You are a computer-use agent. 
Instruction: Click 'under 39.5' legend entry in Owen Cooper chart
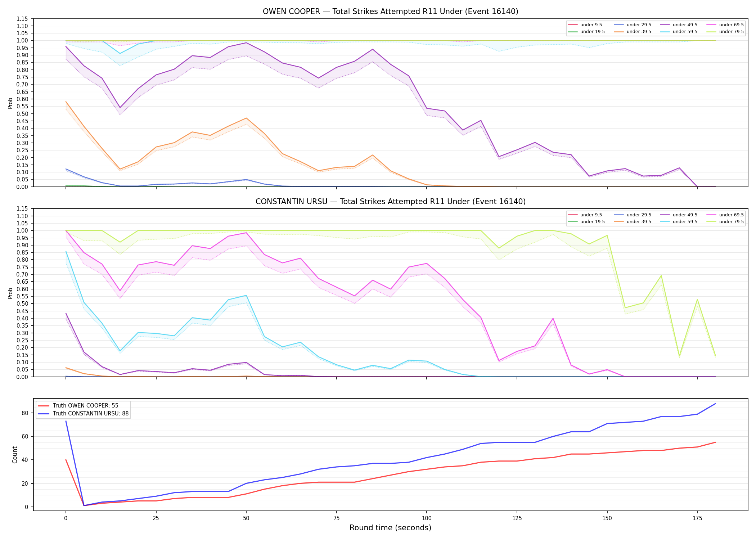[633, 32]
